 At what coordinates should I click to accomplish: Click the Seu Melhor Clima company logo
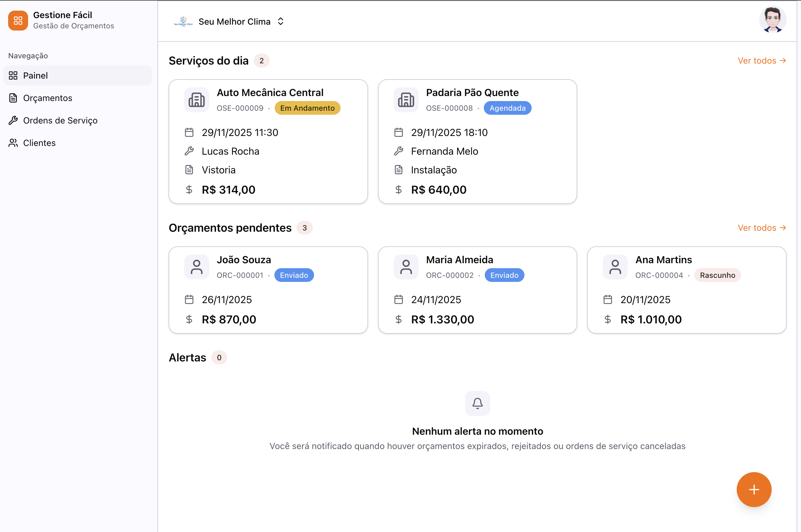[x=183, y=22]
